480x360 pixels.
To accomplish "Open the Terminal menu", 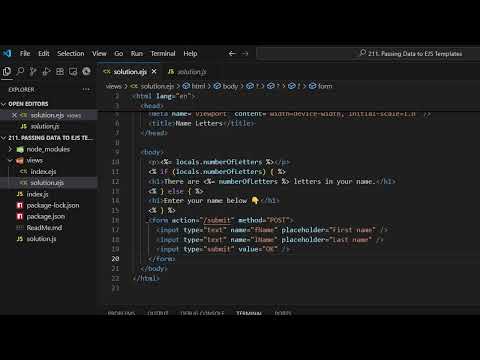I will pos(163,53).
